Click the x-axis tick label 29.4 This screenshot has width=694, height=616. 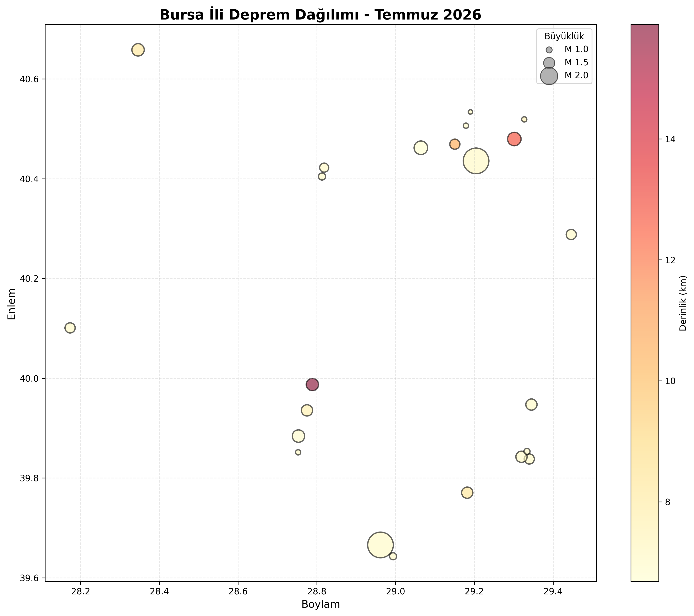[553, 592]
